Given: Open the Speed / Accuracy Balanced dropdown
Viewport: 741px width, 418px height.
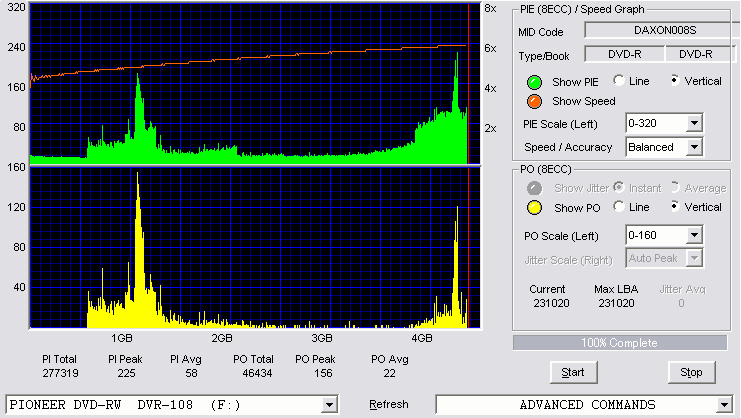Looking at the screenshot, I should click(694, 147).
